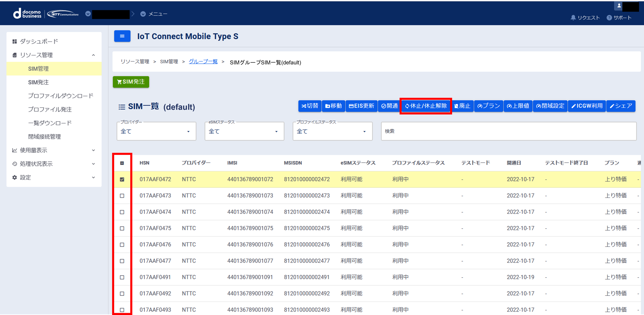Uncheck the row 017AAF0472 checkbox
Screen dimensions: 644x315
point(122,179)
